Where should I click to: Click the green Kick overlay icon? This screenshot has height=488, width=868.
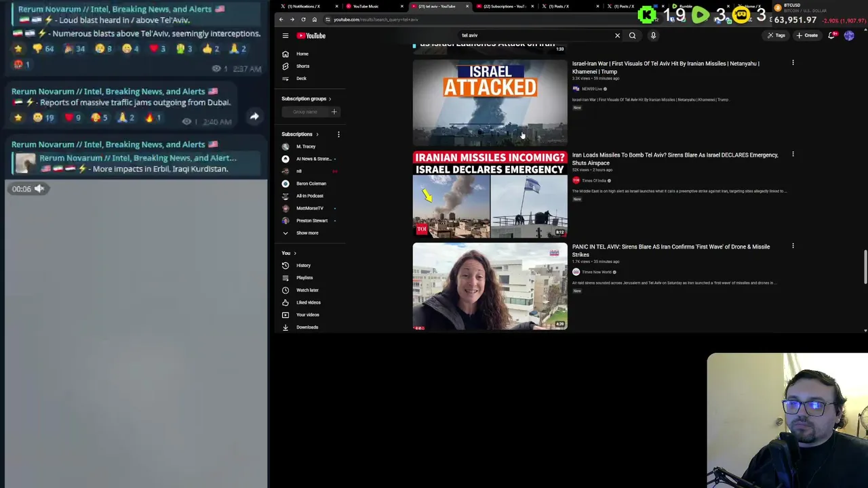pyautogui.click(x=648, y=14)
